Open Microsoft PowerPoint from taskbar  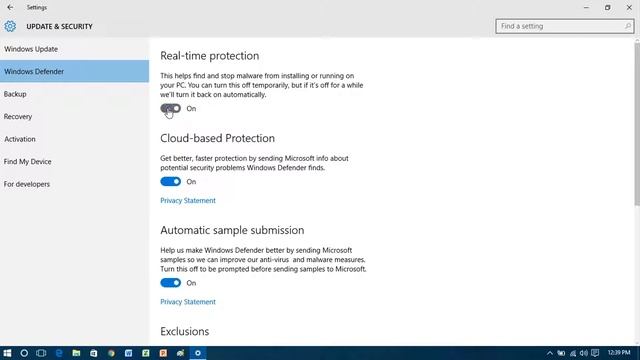coord(163,353)
